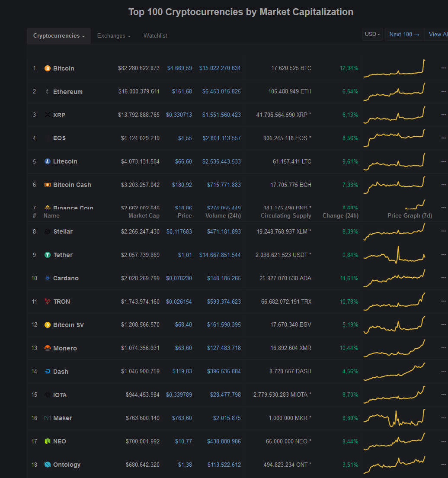Go to Next 100 cryptocurrencies
Screen dimensions: 448x478
pyautogui.click(x=404, y=35)
